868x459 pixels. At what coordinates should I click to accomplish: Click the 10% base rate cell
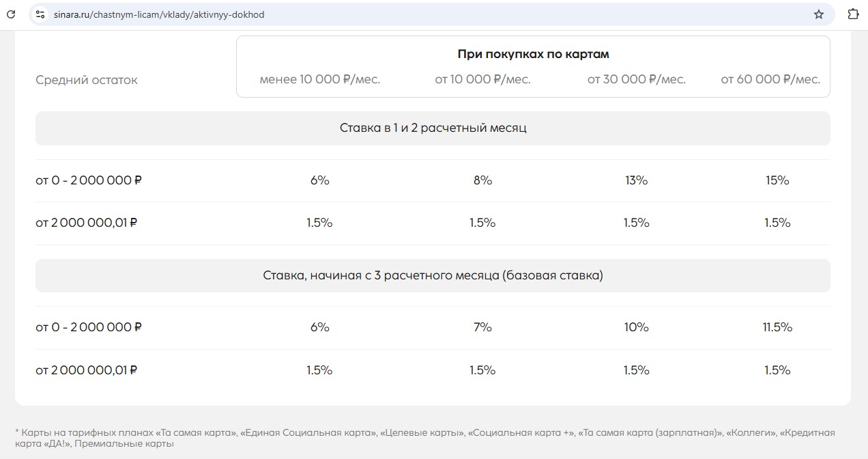coord(636,327)
